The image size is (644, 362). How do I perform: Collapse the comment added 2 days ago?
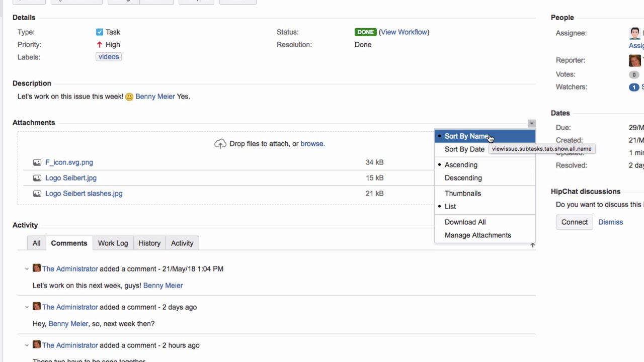coord(27,307)
